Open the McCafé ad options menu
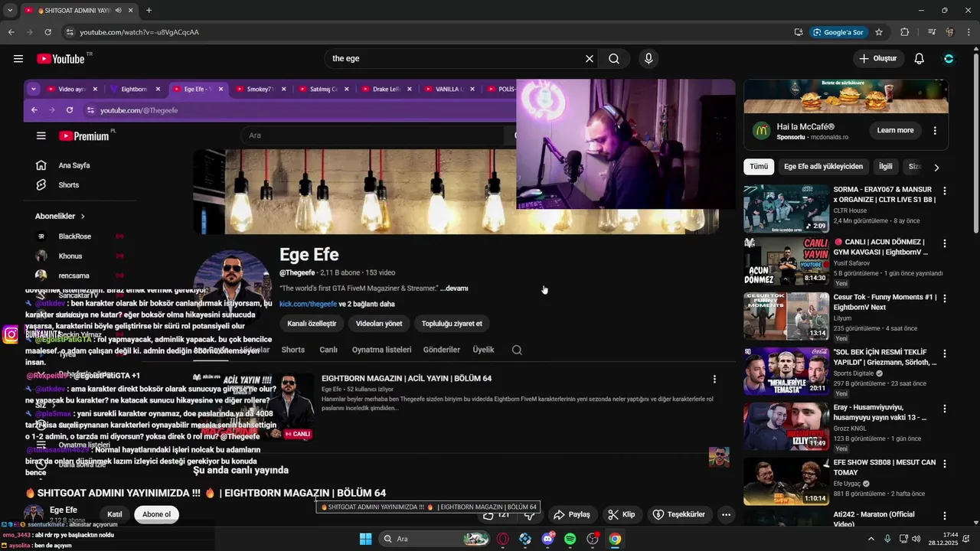This screenshot has height=551, width=980. click(935, 130)
